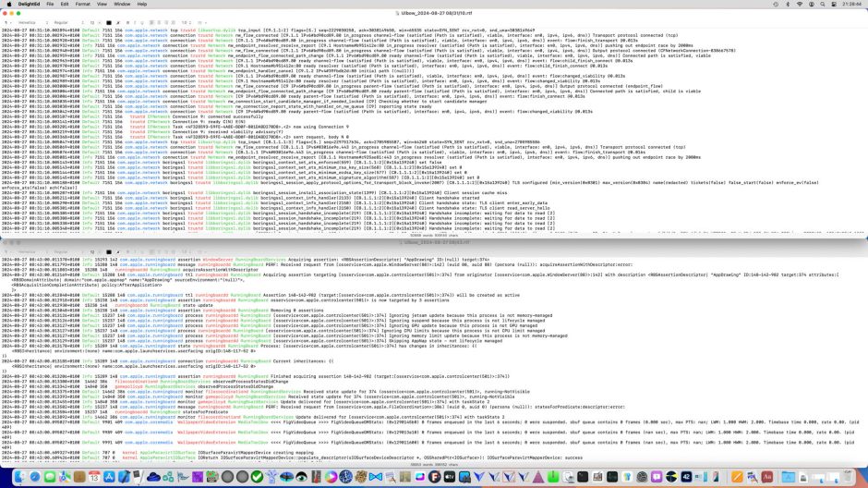
Task: Open the Regular font style dropdown
Action: click(67, 23)
